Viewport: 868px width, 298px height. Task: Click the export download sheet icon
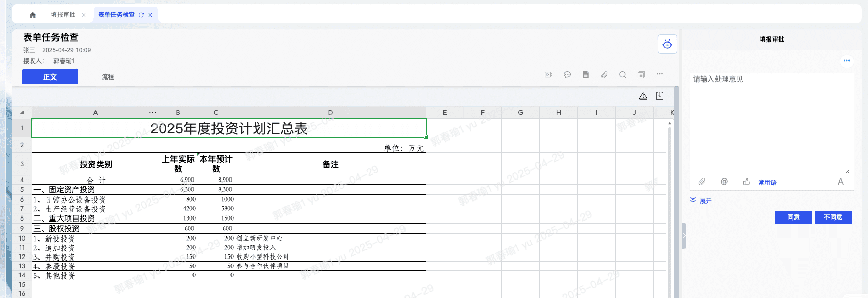pyautogui.click(x=660, y=96)
